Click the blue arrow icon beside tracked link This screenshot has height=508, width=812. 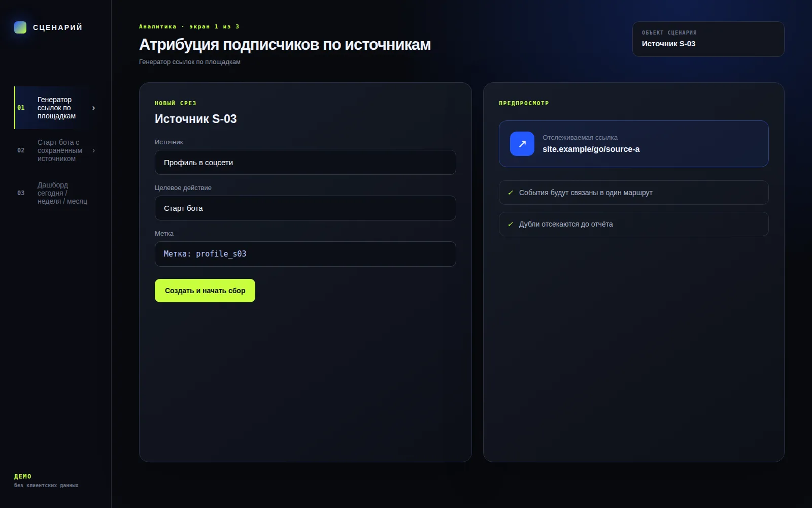[522, 144]
